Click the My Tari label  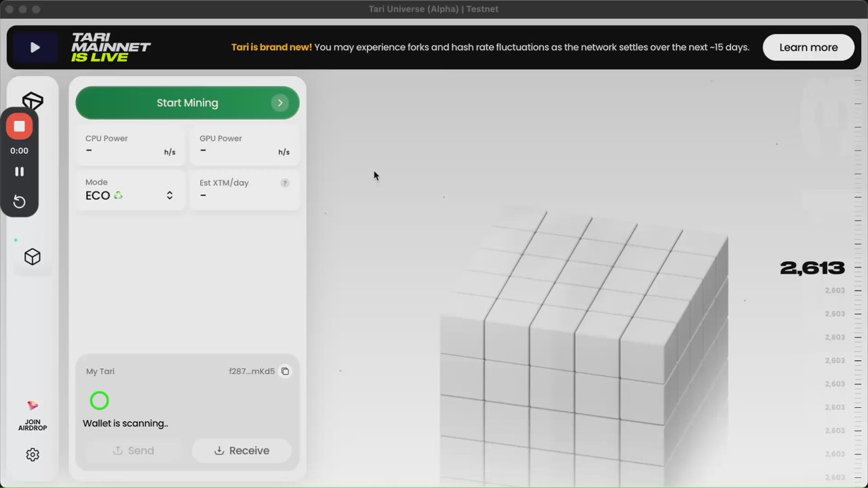pos(100,371)
